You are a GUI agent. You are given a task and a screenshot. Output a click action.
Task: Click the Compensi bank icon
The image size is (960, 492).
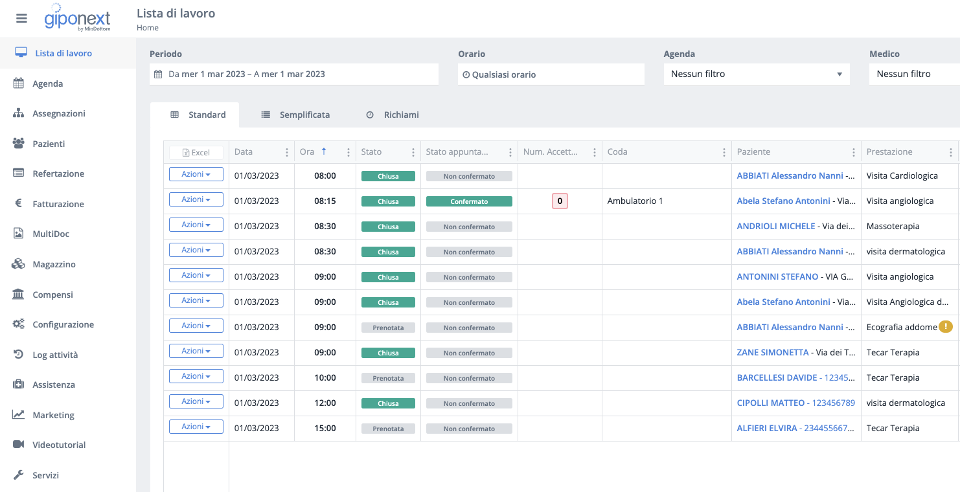coord(18,294)
